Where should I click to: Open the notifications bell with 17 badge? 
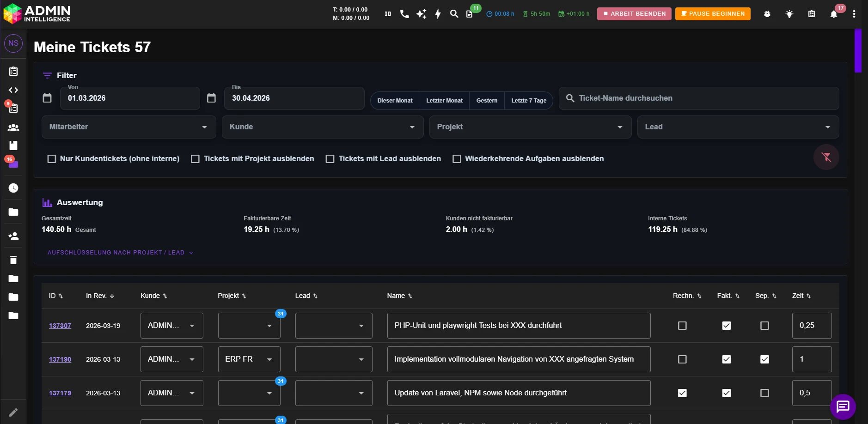click(x=833, y=14)
